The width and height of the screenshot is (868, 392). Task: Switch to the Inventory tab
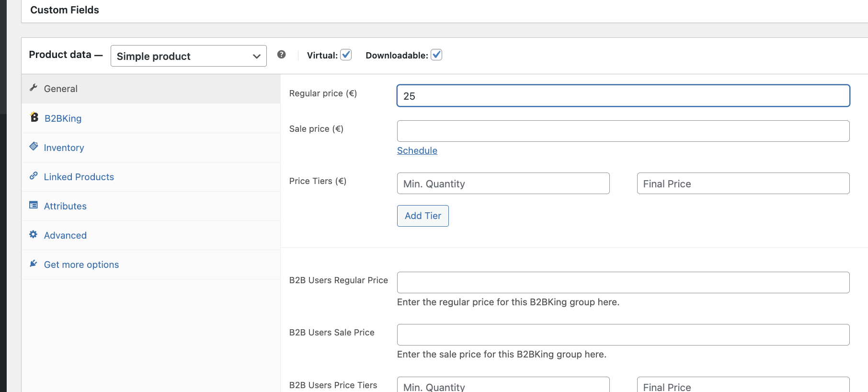point(151,148)
